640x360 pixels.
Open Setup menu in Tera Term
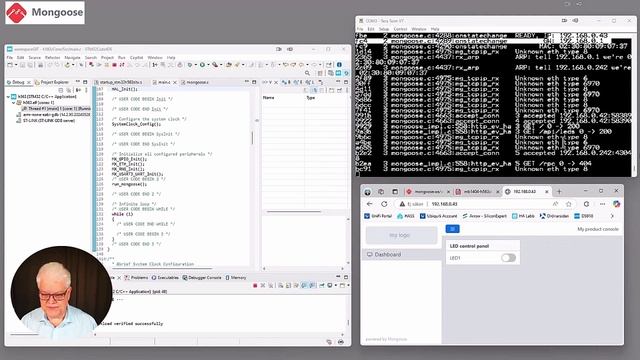pos(384,29)
